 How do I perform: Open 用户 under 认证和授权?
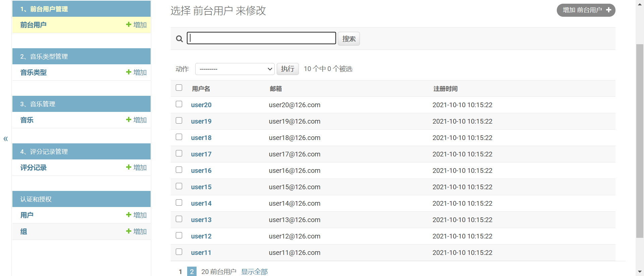coord(27,215)
